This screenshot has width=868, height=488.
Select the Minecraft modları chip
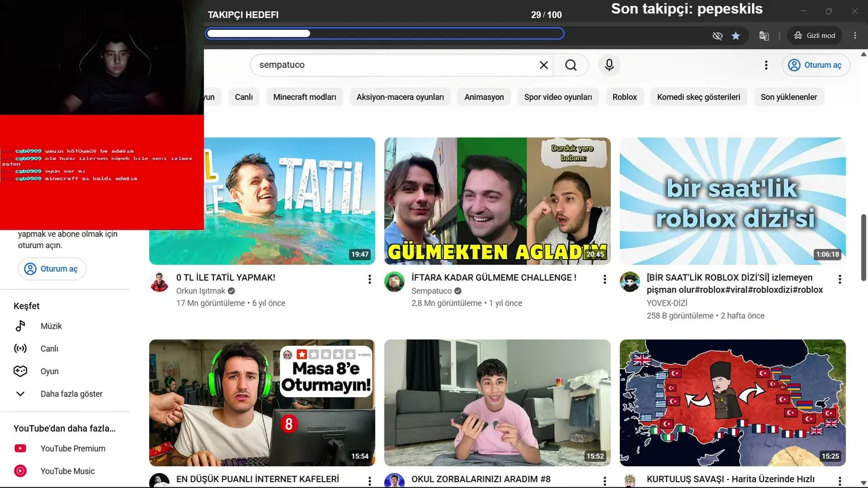[304, 97]
